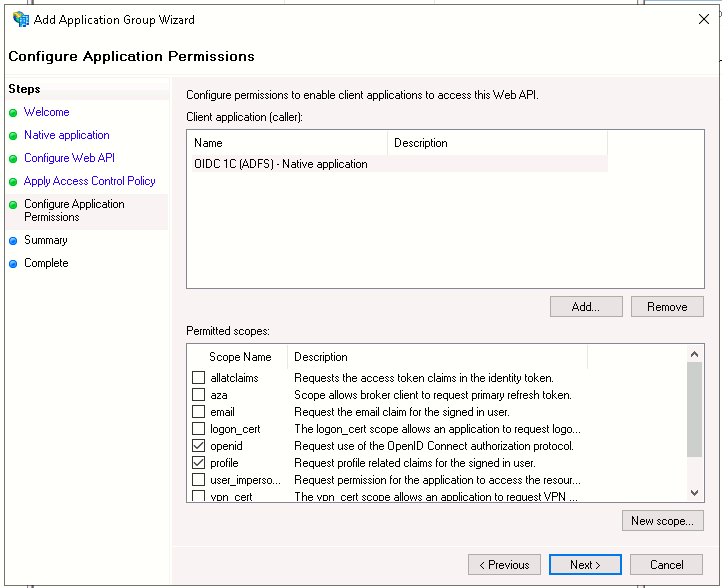
Task: Click the blue dot beside Complete step
Action: (13, 264)
